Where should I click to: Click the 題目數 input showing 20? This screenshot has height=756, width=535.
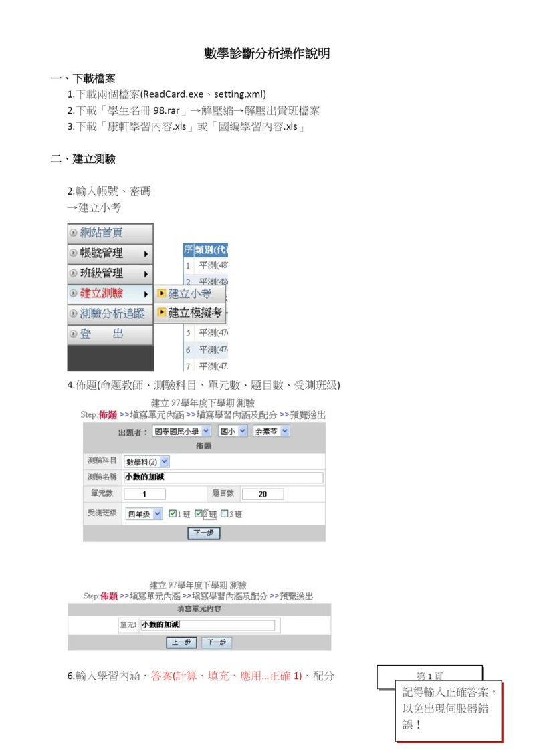(263, 494)
